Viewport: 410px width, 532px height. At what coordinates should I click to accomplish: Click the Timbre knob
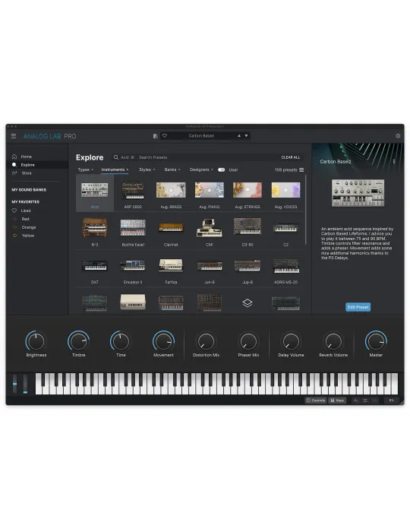pos(79,341)
